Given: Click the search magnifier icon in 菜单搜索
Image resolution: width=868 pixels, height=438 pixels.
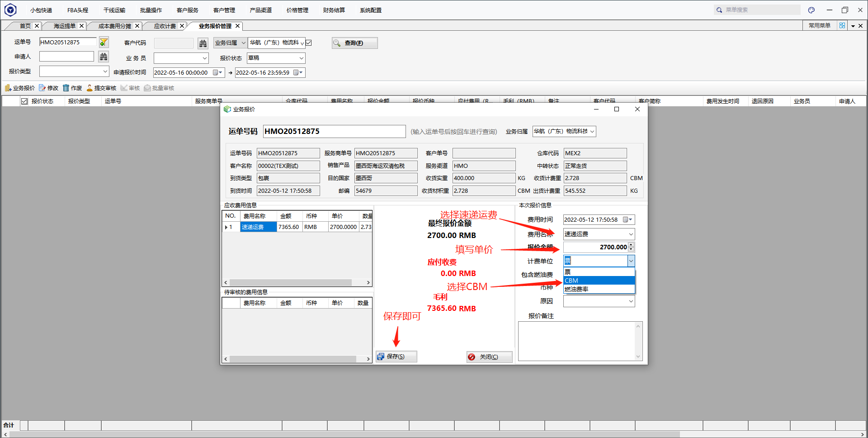Looking at the screenshot, I should coord(719,10).
